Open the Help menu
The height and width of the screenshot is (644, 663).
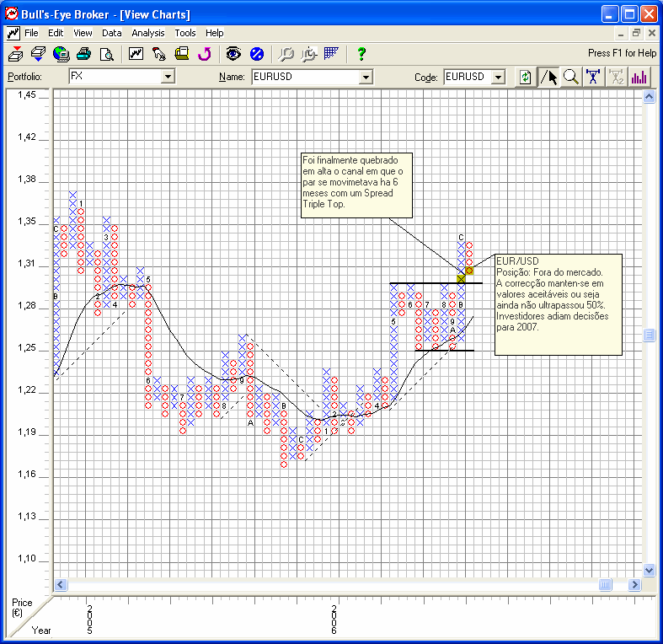pyautogui.click(x=214, y=33)
